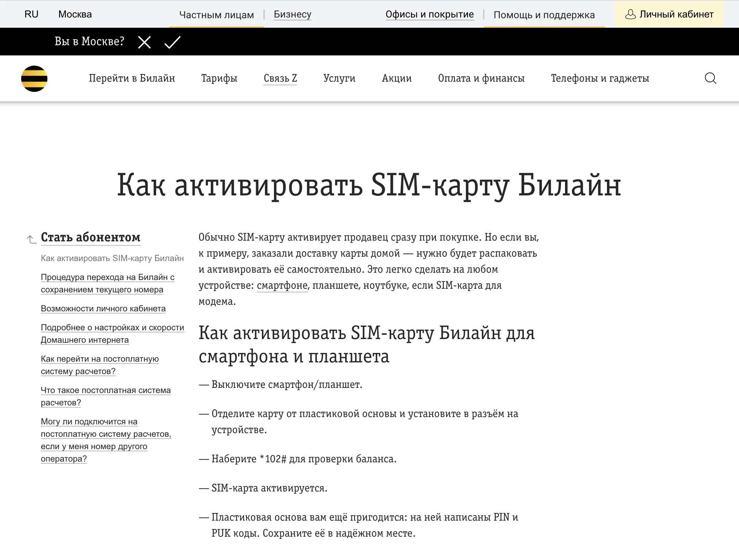Click the Beeline striped logo
The width and height of the screenshot is (739, 560).
34,79
